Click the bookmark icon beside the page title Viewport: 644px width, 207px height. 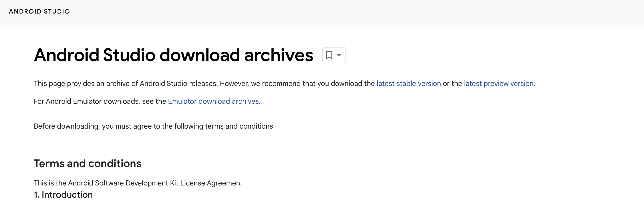click(329, 55)
